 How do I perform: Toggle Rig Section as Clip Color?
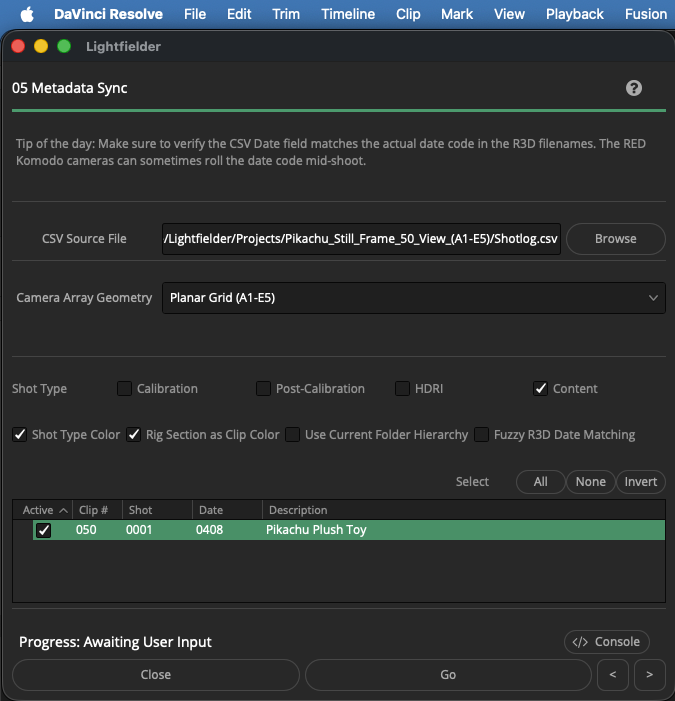click(x=134, y=435)
